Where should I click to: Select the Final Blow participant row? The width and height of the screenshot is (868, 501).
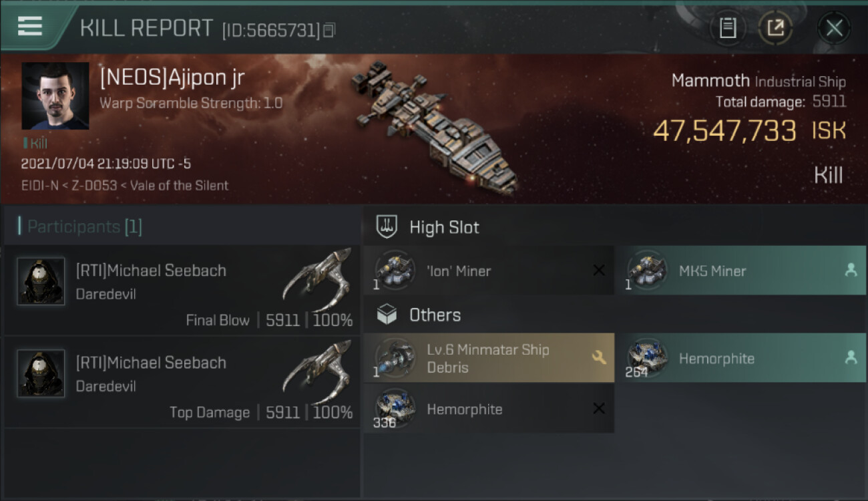click(x=182, y=291)
